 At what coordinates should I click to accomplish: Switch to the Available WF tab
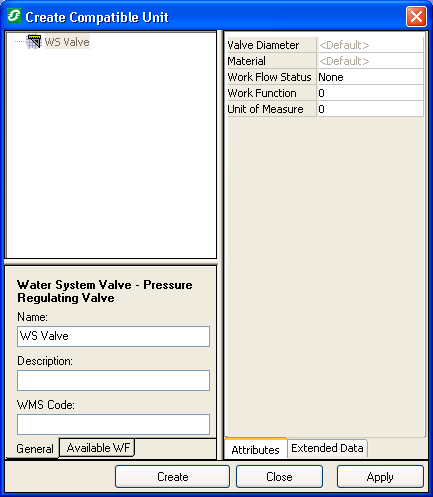(x=97, y=448)
